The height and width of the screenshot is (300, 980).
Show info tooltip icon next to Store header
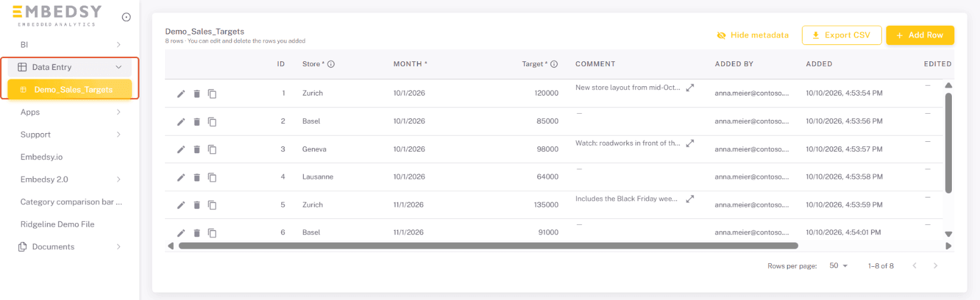click(331, 64)
